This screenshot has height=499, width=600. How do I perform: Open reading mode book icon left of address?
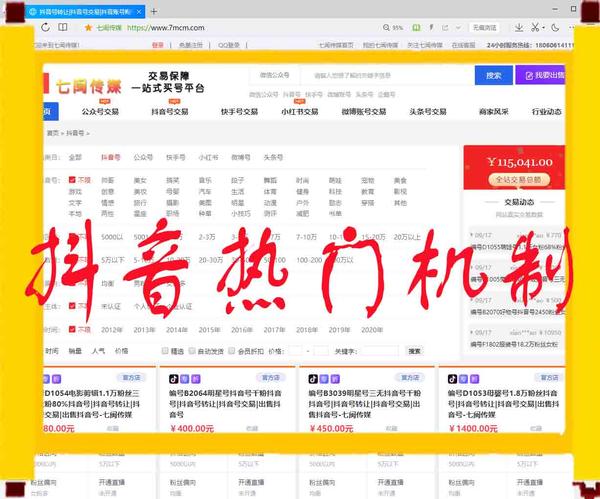63,27
